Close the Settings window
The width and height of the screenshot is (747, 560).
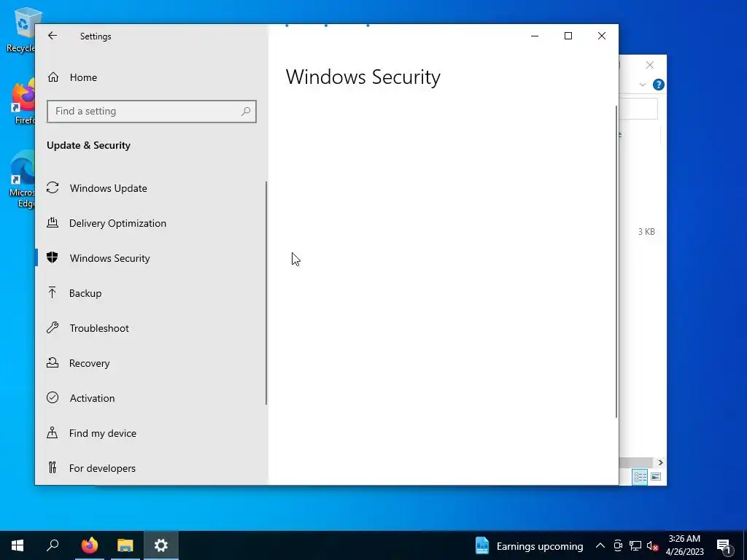coord(602,36)
